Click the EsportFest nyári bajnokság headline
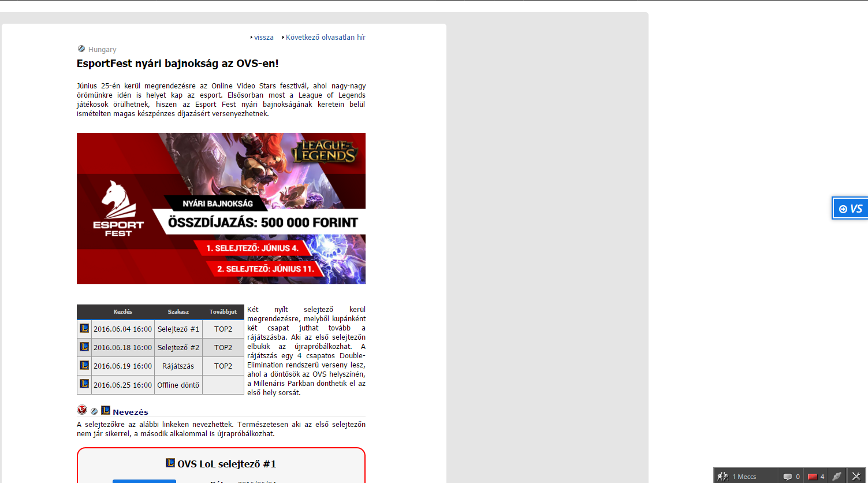Viewport: 868px width, 483px height. 178,64
